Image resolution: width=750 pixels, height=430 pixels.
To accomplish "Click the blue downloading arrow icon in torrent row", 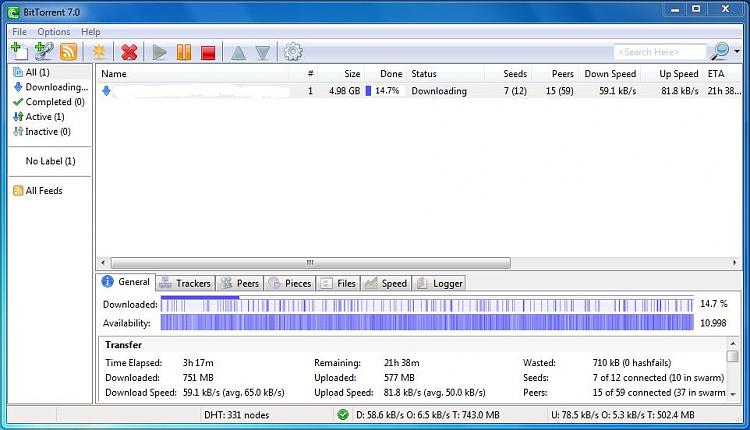I will click(106, 91).
